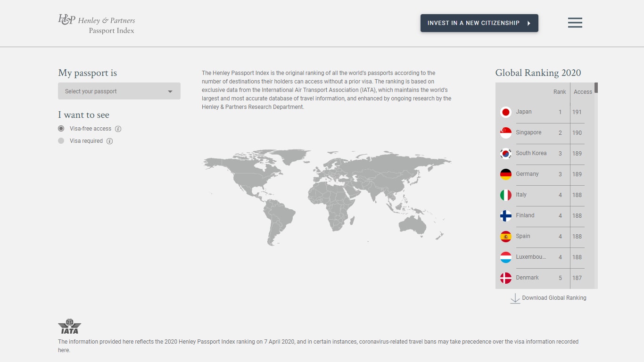Open the hamburger menu icon
644x362 pixels.
575,23
